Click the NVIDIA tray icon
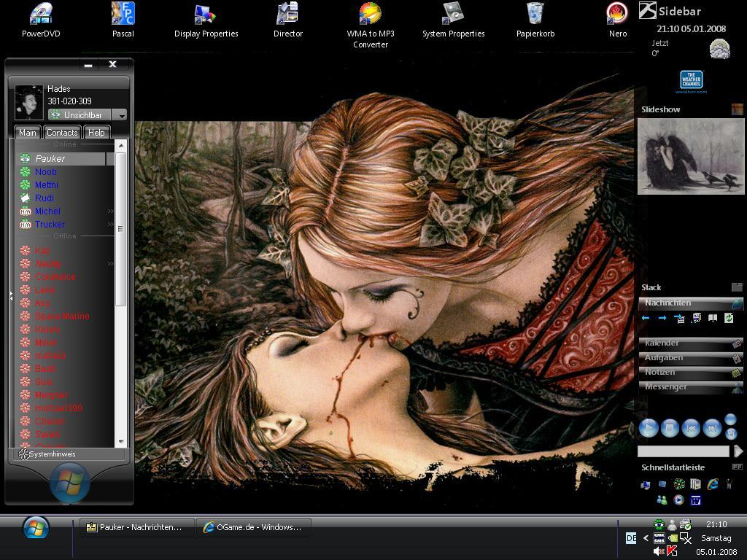Viewport: 747px width, 560px height. [x=673, y=538]
